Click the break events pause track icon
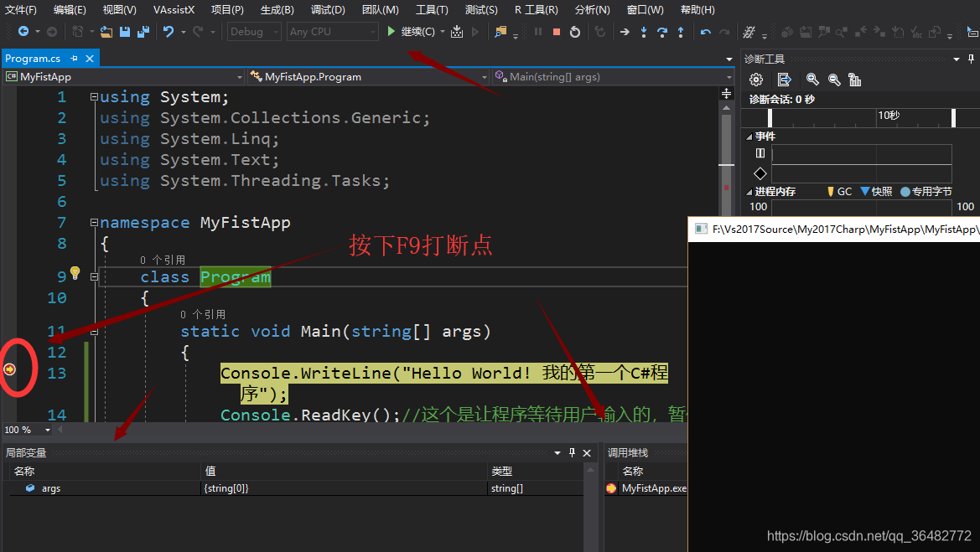Screen dimensions: 980x552 click(760, 153)
